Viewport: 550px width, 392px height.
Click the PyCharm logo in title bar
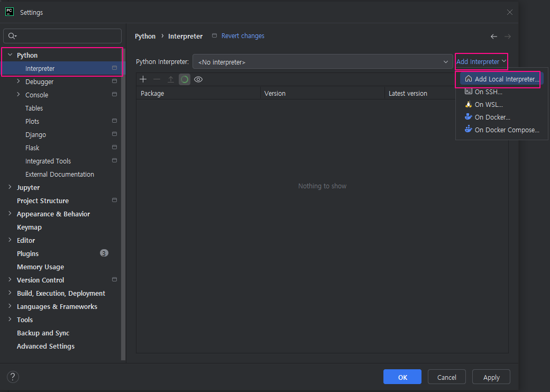click(10, 12)
